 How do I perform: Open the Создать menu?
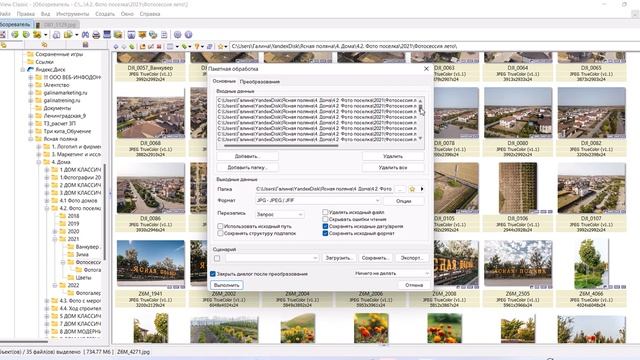coord(105,14)
